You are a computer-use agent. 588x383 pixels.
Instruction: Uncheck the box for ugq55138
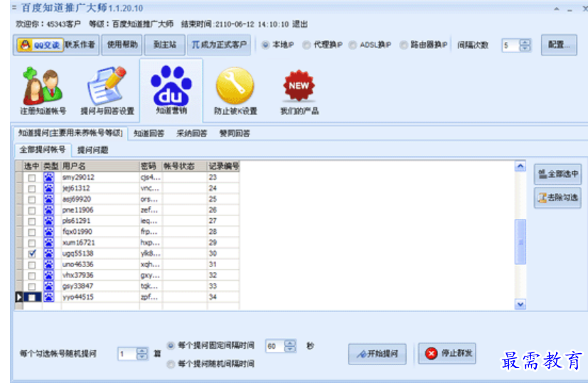coord(32,254)
